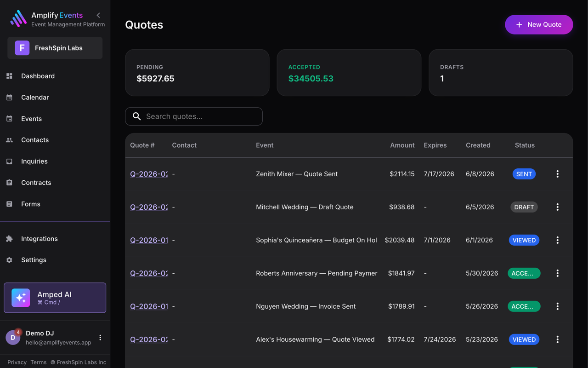Go to Integrations
The height and width of the screenshot is (368, 588).
pyautogui.click(x=55, y=239)
